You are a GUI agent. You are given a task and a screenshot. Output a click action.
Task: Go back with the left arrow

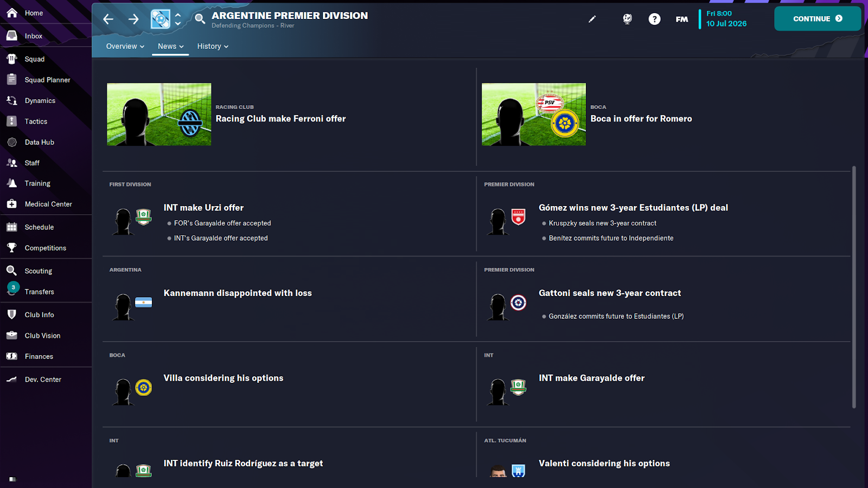[x=108, y=20]
